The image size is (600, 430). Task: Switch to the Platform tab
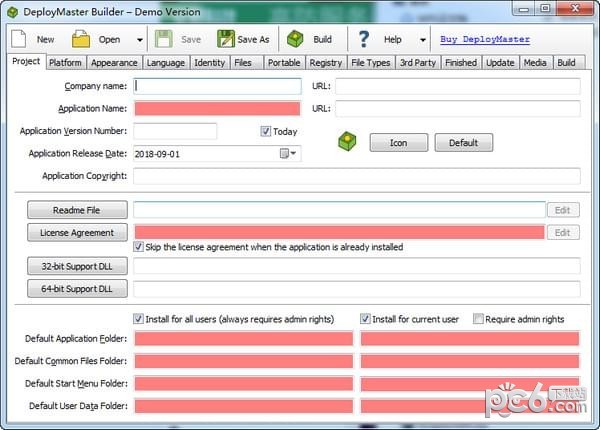(65, 63)
